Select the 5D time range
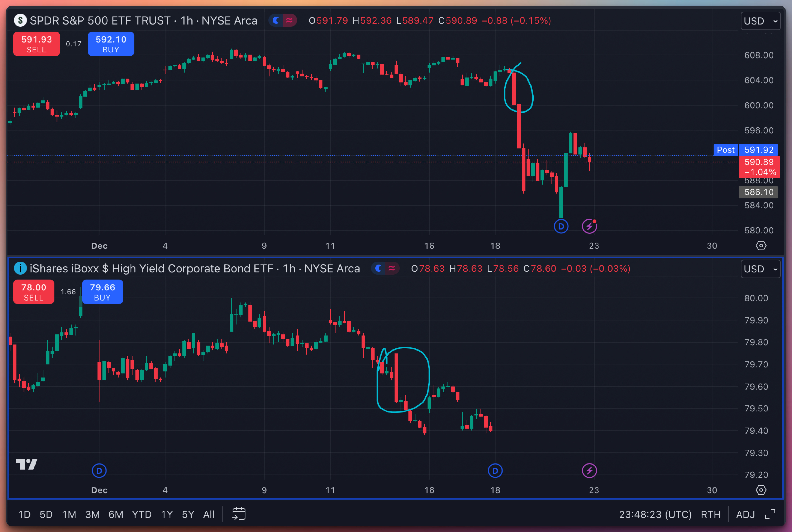792x532 pixels. pos(46,514)
